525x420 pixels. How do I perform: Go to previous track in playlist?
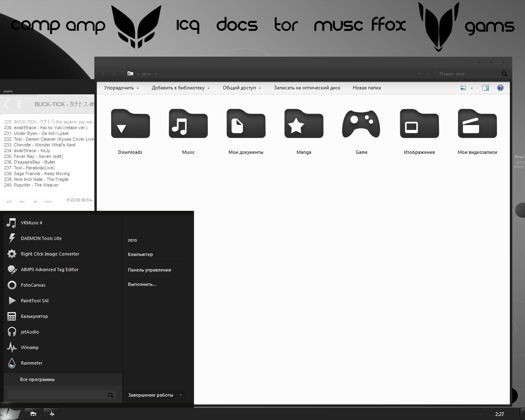(7, 104)
